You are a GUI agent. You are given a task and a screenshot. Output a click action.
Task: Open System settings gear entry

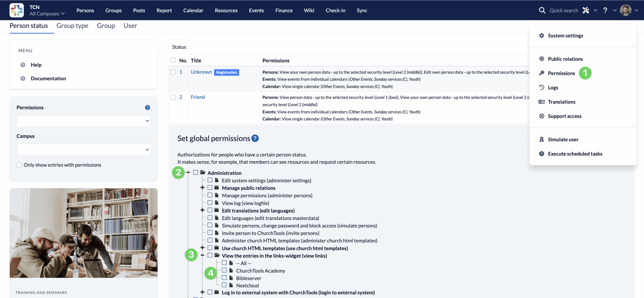(x=565, y=35)
